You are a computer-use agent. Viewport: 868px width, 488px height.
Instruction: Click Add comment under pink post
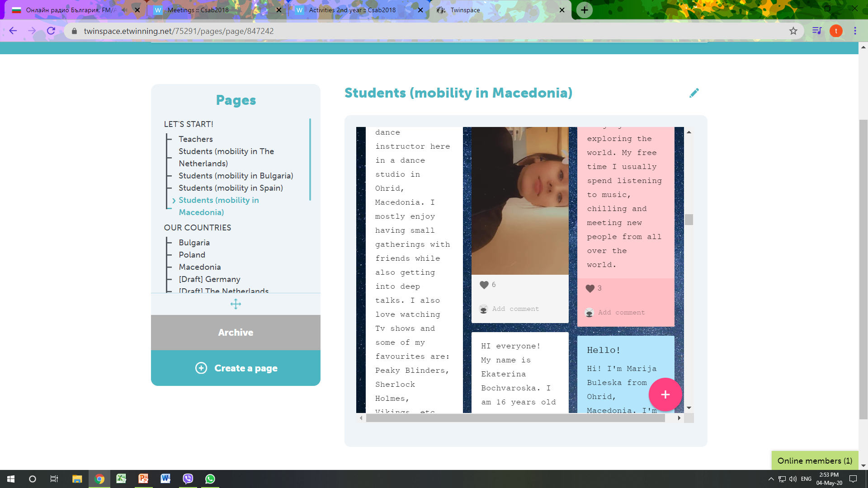tap(621, 313)
